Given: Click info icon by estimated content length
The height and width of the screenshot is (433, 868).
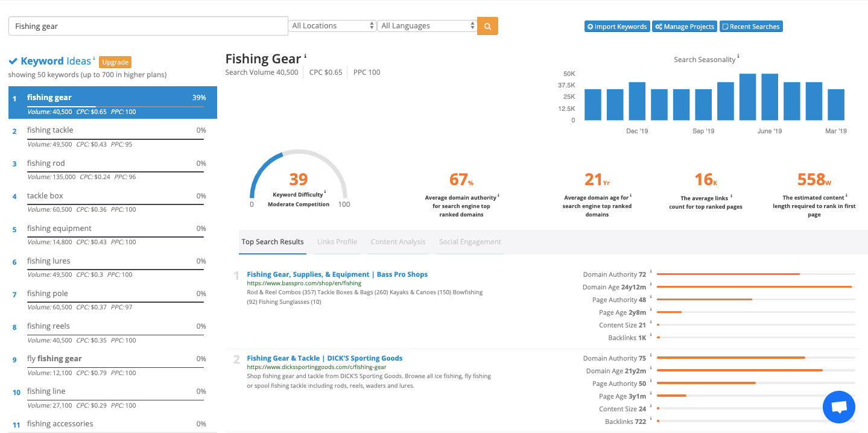Looking at the screenshot, I should pos(846,195).
